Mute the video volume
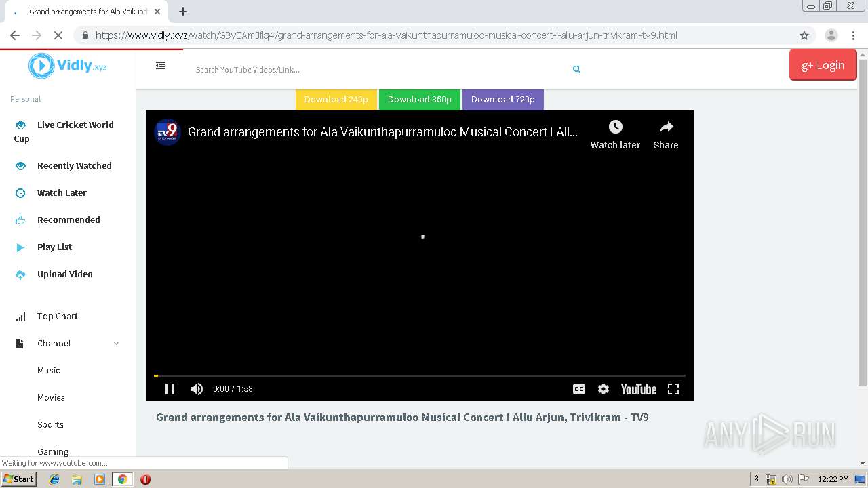 [197, 389]
